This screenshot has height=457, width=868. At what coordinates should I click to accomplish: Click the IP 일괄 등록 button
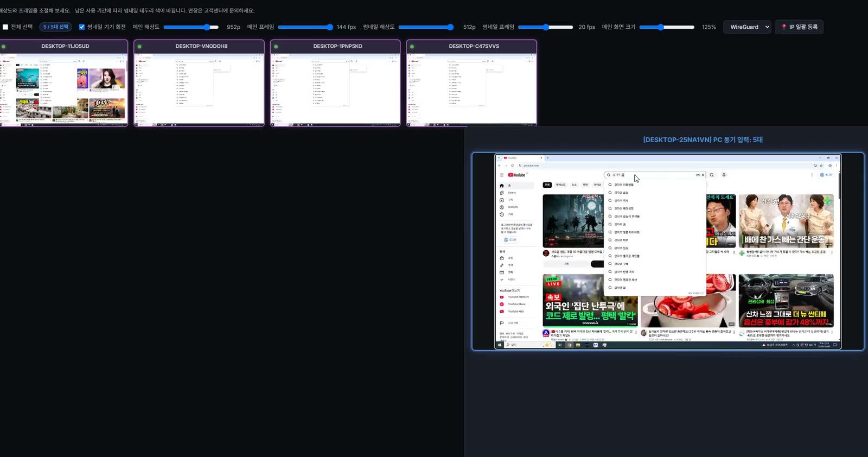point(800,27)
